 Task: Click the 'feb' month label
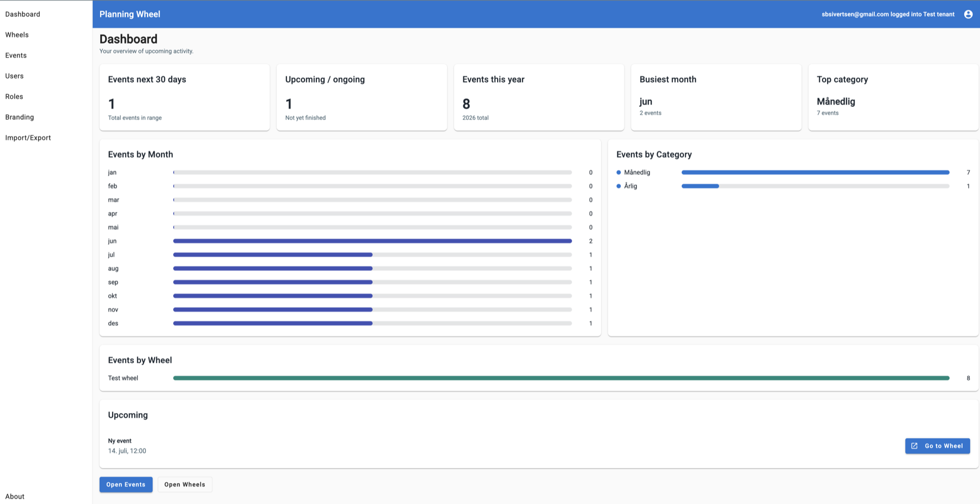(x=113, y=186)
